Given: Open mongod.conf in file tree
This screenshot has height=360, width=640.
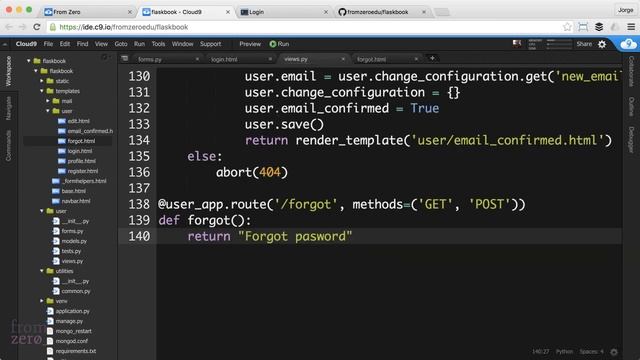Looking at the screenshot, I should [71, 341].
